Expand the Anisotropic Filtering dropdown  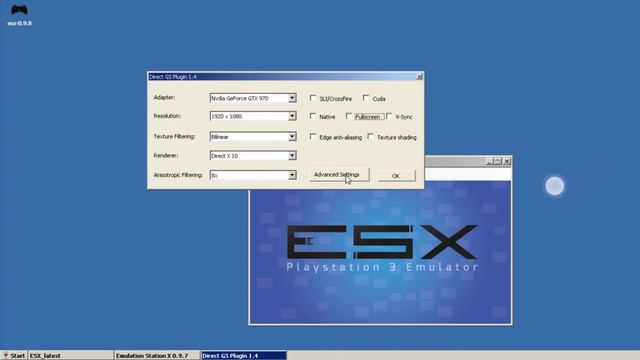click(x=292, y=175)
